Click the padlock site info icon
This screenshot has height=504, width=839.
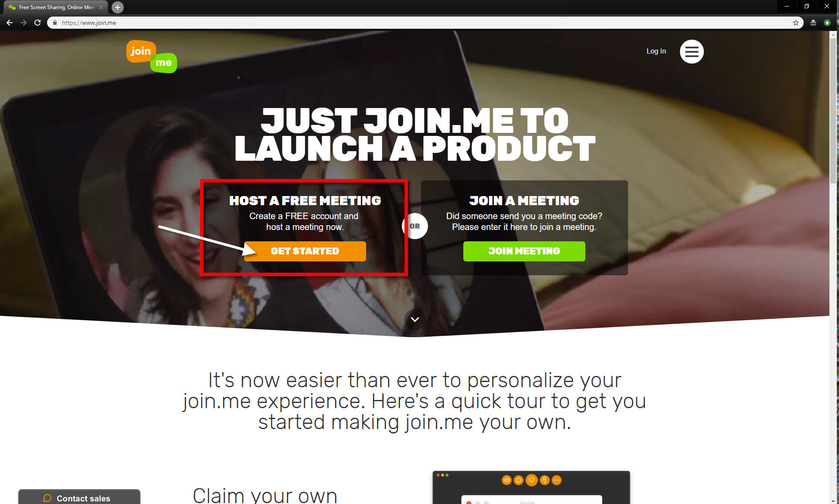[x=54, y=23]
